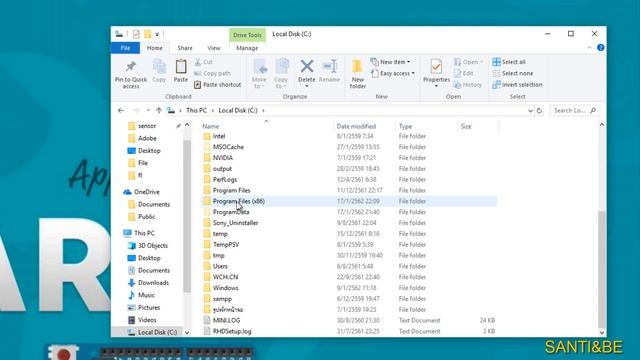Click the ribbon Help question icon

click(x=600, y=48)
